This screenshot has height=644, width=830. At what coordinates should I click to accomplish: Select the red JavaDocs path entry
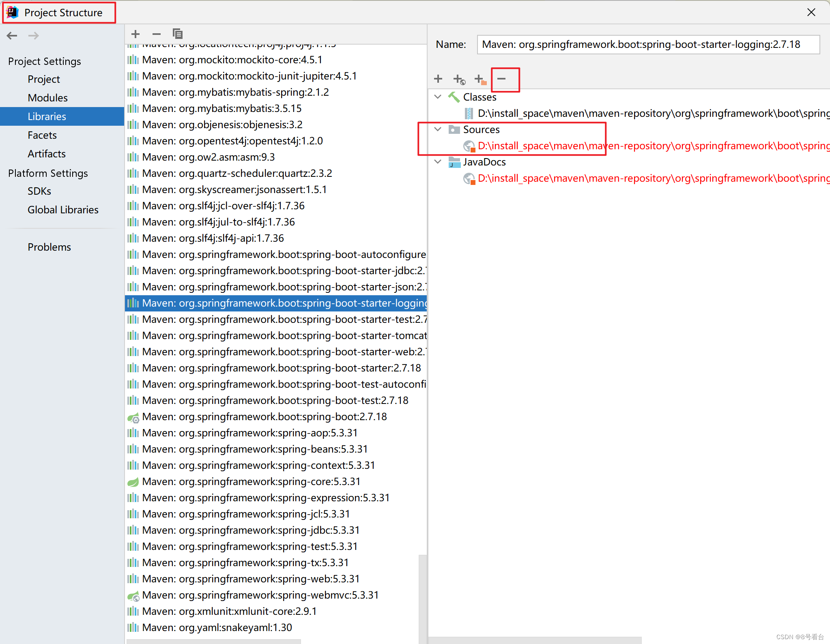tap(654, 178)
